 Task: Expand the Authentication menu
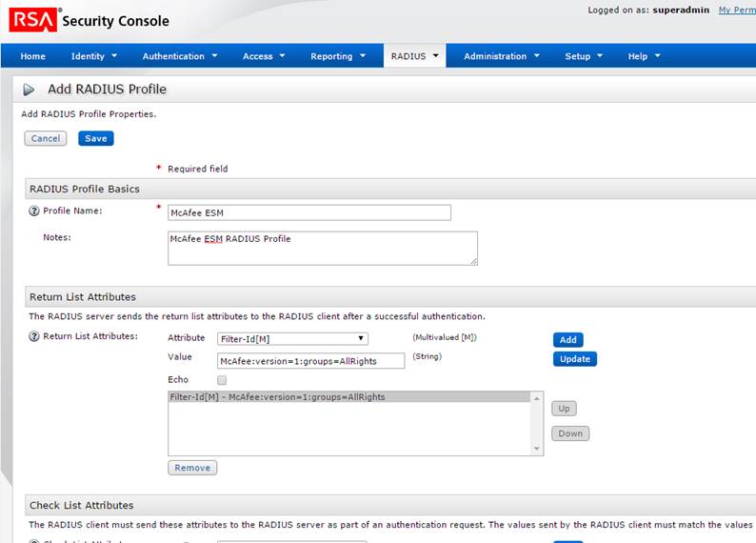click(180, 56)
